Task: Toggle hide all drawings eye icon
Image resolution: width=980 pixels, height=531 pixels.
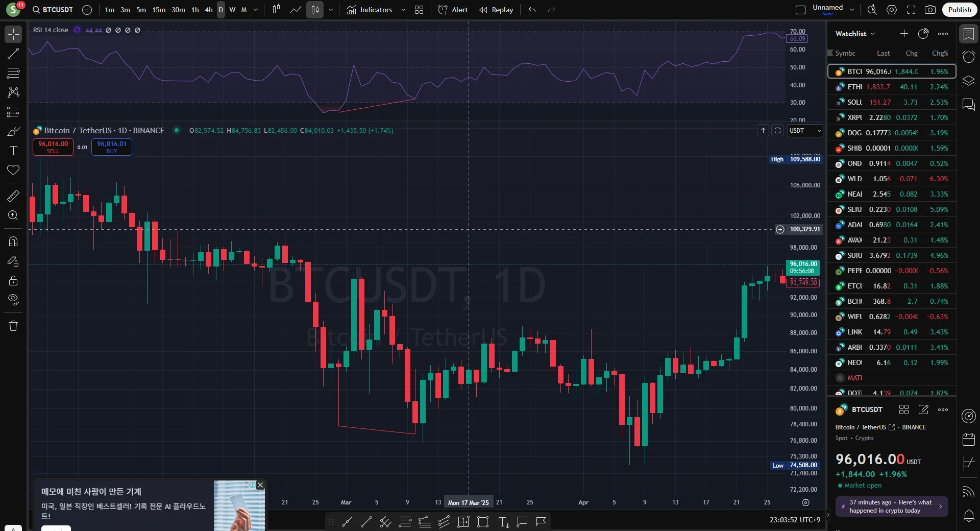Action: pyautogui.click(x=13, y=299)
